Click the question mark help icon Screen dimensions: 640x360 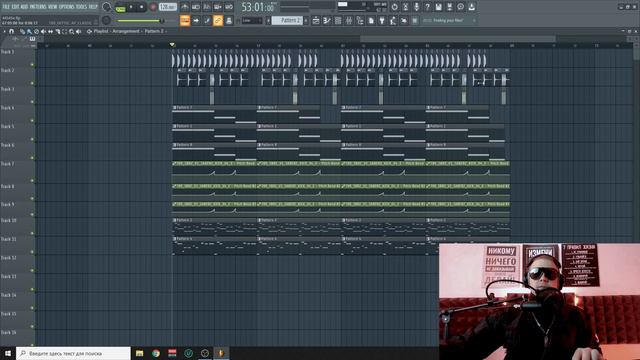coord(427,7)
